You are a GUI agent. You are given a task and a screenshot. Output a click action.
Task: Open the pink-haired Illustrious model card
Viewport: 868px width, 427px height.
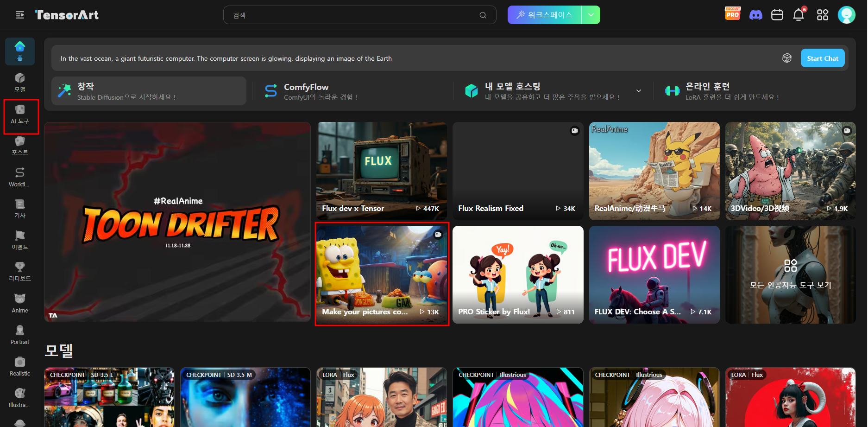tap(654, 397)
